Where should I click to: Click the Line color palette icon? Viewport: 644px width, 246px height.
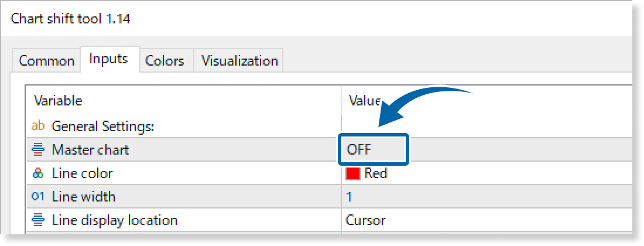click(x=38, y=173)
